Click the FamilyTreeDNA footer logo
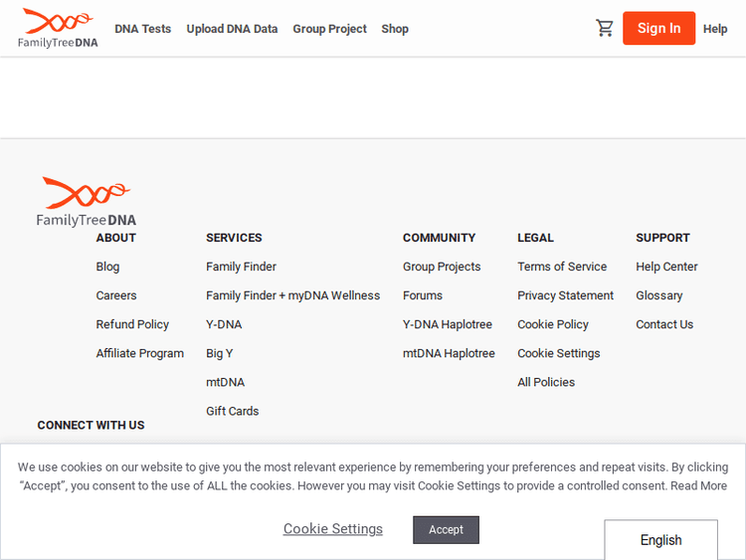 coord(87,202)
